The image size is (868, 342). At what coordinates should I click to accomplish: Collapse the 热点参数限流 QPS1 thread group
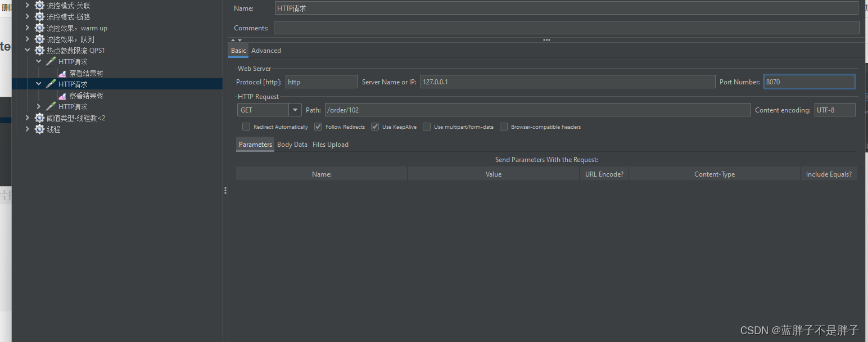[x=27, y=51]
